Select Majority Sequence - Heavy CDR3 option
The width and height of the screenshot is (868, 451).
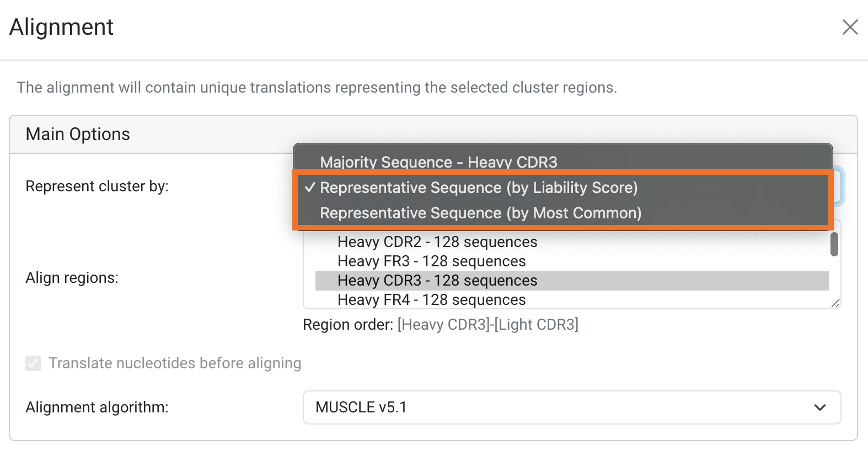point(438,162)
